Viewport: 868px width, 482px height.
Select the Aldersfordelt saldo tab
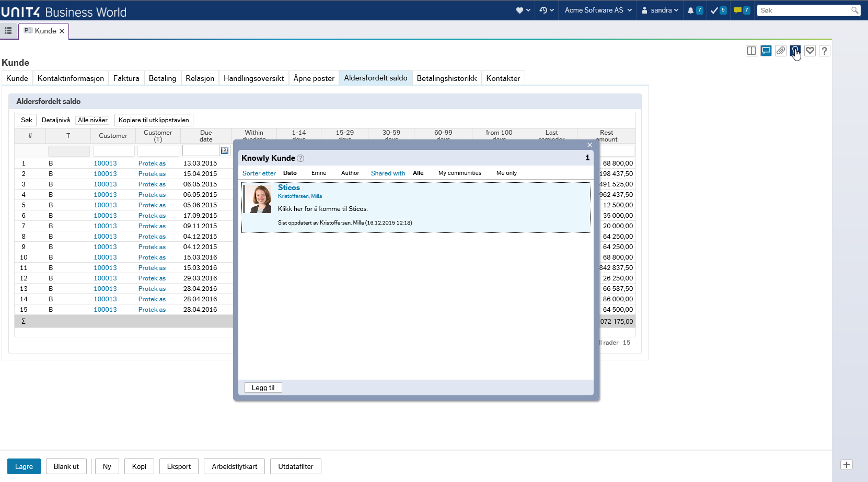pos(376,78)
